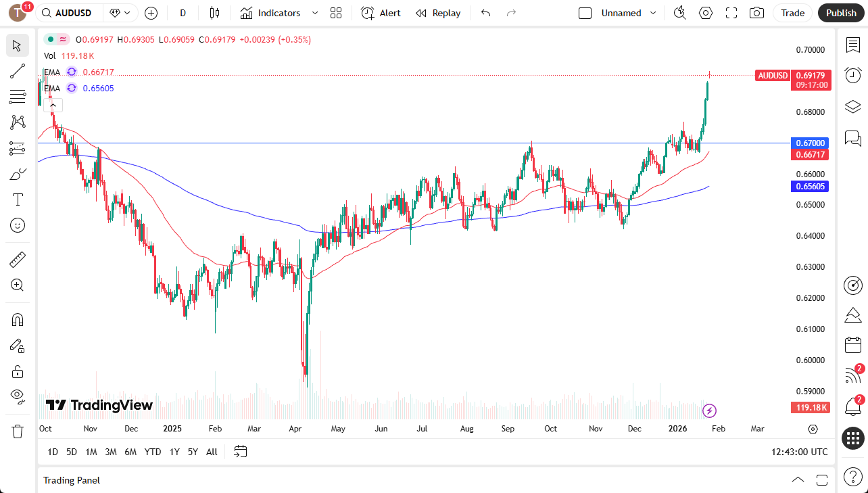Select the All time range

pos(212,452)
